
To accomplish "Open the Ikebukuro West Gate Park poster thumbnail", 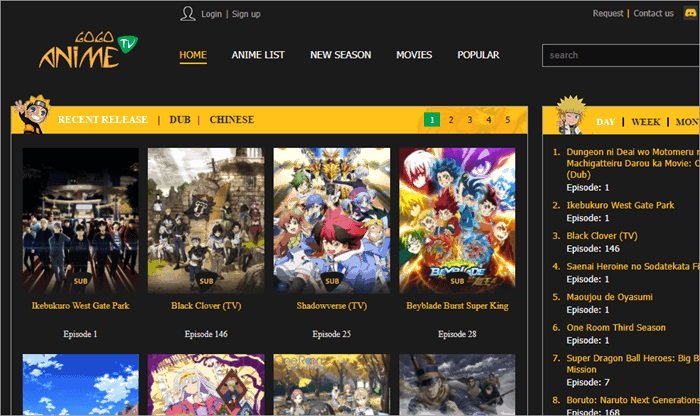I will coord(80,221).
